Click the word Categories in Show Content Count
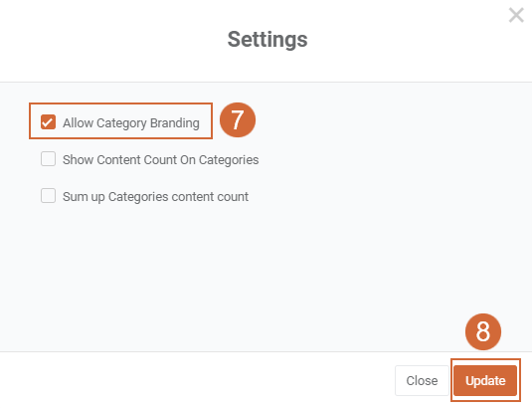The image size is (532, 408). (x=229, y=160)
